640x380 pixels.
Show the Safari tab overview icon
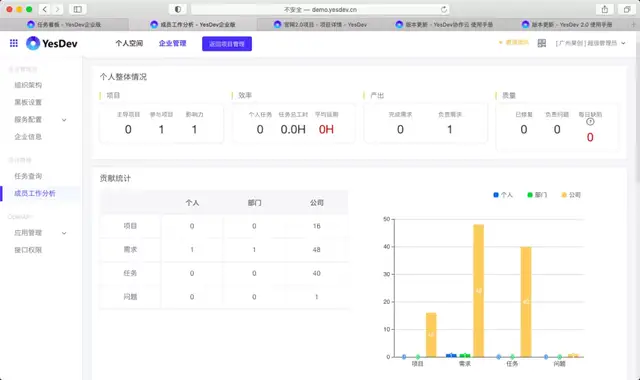[x=627, y=9]
